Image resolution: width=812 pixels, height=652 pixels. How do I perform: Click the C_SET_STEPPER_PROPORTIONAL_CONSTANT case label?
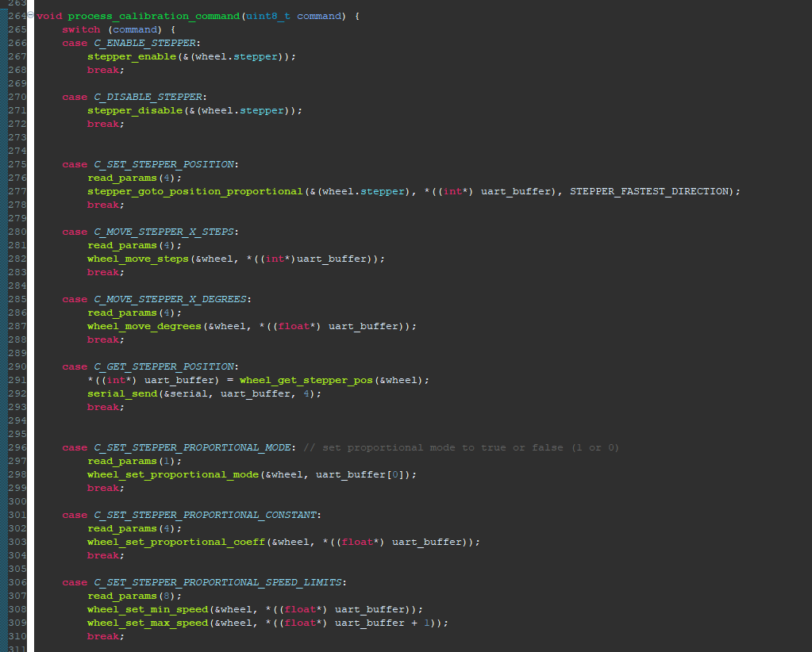[x=206, y=515]
